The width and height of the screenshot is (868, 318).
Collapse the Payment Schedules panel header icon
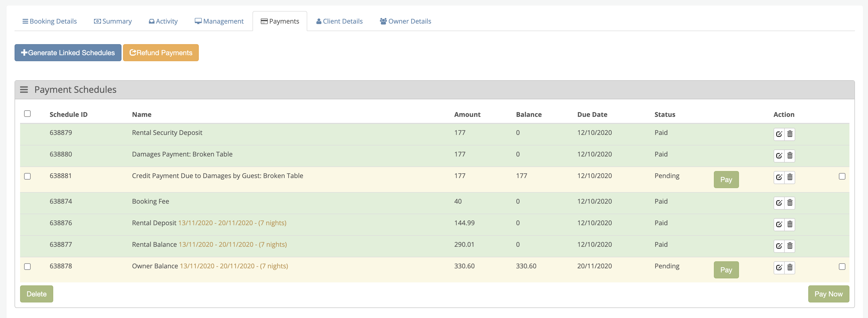click(24, 90)
